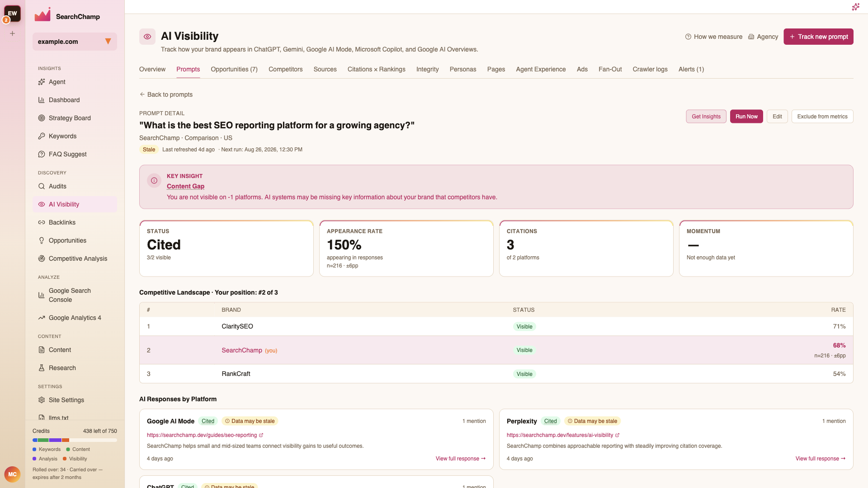The image size is (868, 488).
Task: Open the Dashboard chart icon
Action: pyautogui.click(x=42, y=100)
